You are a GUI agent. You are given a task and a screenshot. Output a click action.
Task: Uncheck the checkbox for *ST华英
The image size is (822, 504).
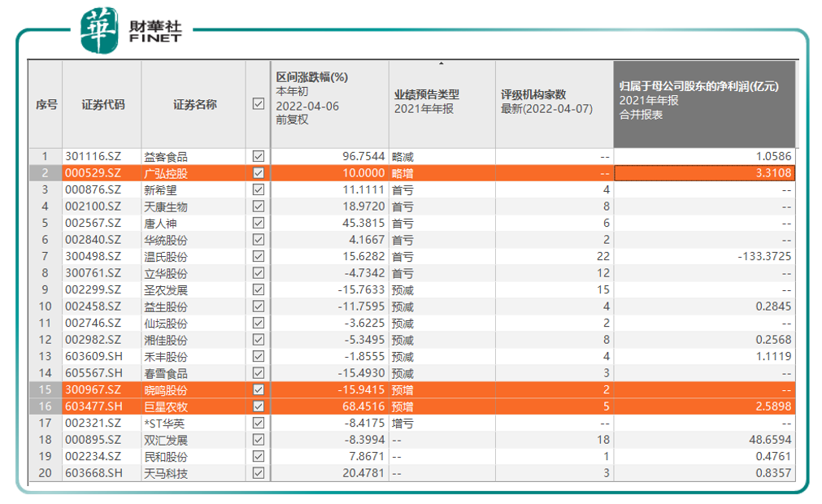pyautogui.click(x=259, y=424)
